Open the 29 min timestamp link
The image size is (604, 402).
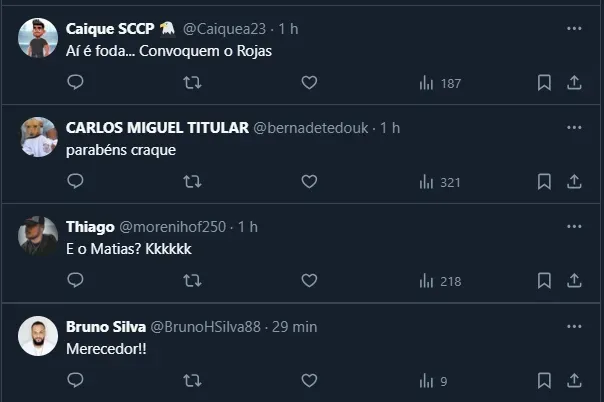(296, 326)
